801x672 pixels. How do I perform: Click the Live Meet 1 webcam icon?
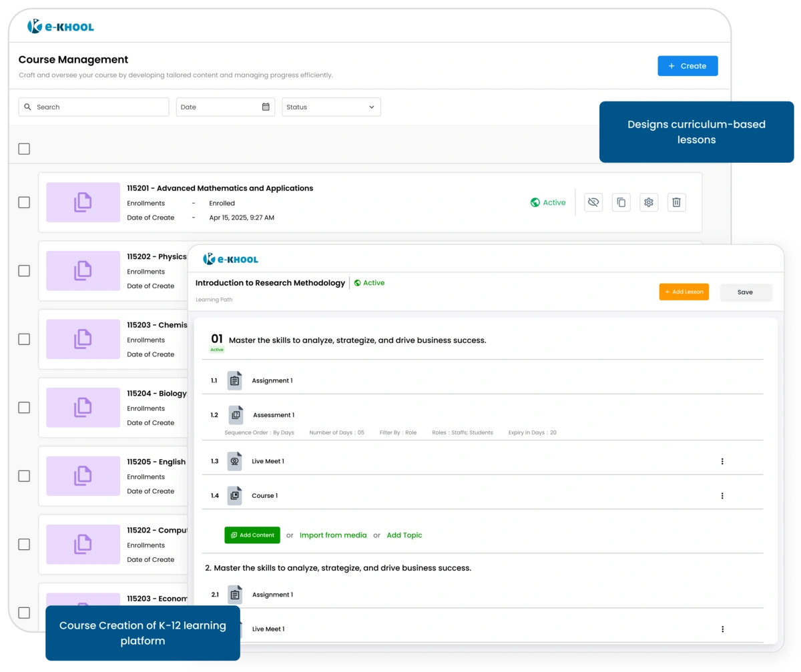(234, 460)
